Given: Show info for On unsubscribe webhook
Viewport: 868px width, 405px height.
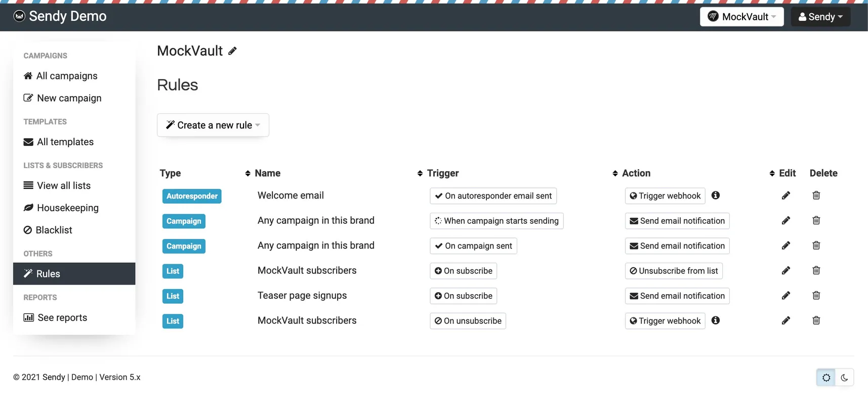Looking at the screenshot, I should [715, 320].
